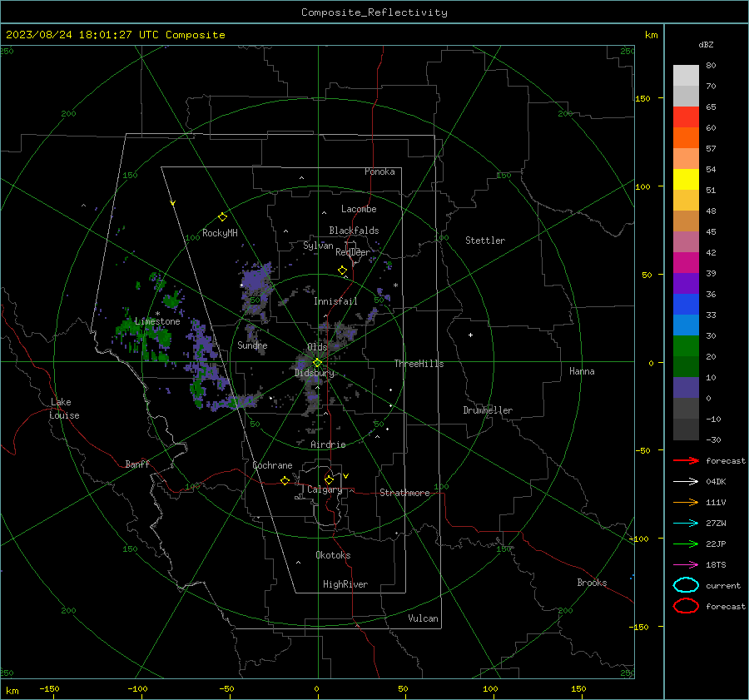
Task: Click the Okotoks town label
Action: coord(333,554)
